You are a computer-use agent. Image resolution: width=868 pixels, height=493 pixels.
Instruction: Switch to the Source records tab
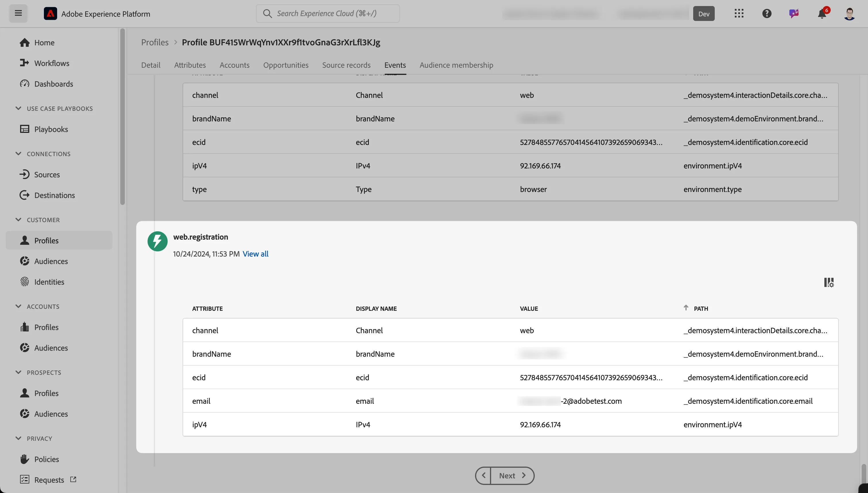click(346, 65)
